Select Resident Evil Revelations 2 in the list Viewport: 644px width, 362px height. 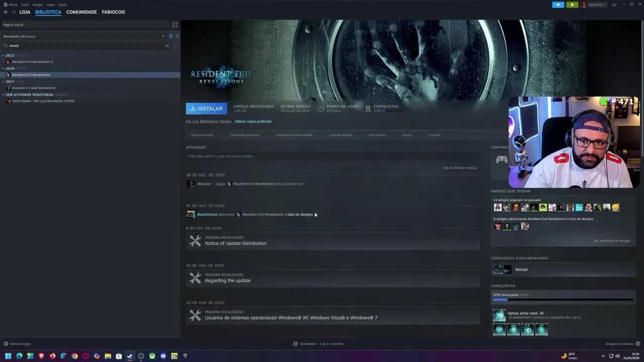32,62
